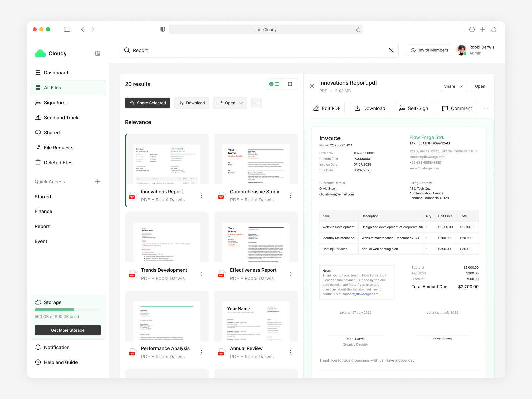Click the storage usage progress bar
The height and width of the screenshot is (399, 532).
pyautogui.click(x=67, y=310)
